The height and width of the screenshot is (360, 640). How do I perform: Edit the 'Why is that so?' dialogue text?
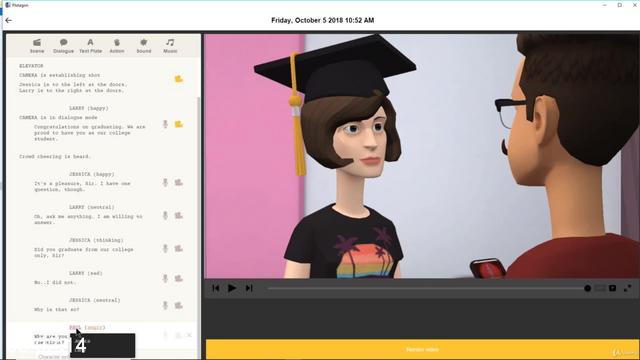(56, 309)
